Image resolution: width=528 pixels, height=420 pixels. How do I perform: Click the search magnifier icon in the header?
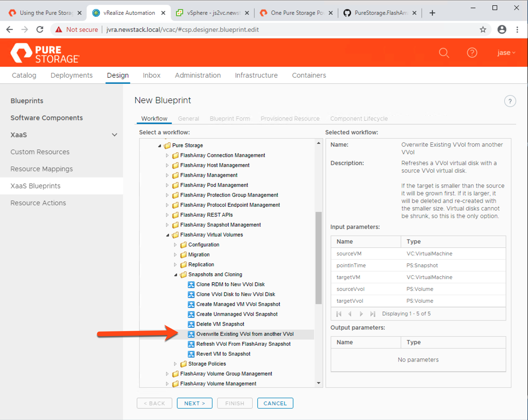pos(444,53)
